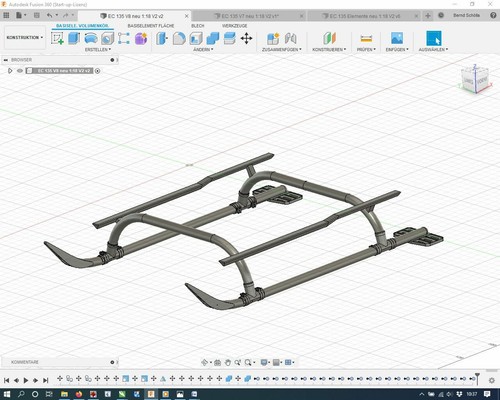500x400 pixels.
Task: Click the Einfügen image icon
Action: coord(397,38)
